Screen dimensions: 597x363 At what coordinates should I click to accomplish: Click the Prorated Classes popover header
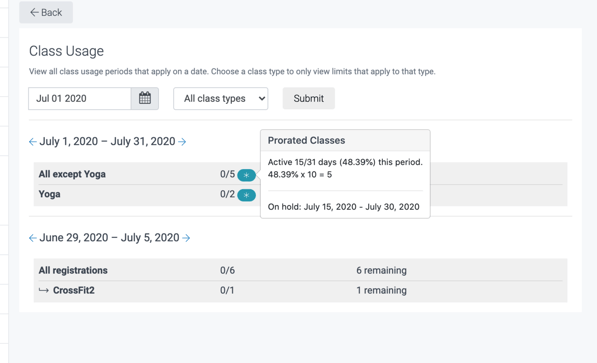(345, 141)
